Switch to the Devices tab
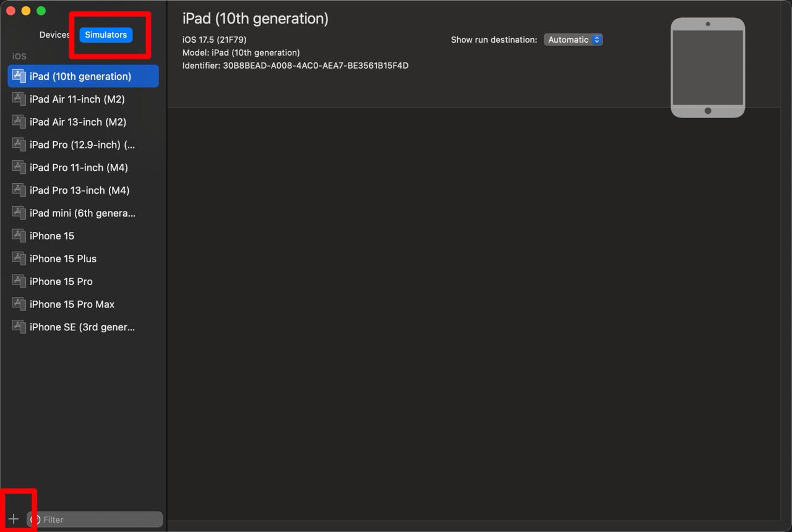Viewport: 792px width, 532px height. tap(54, 35)
